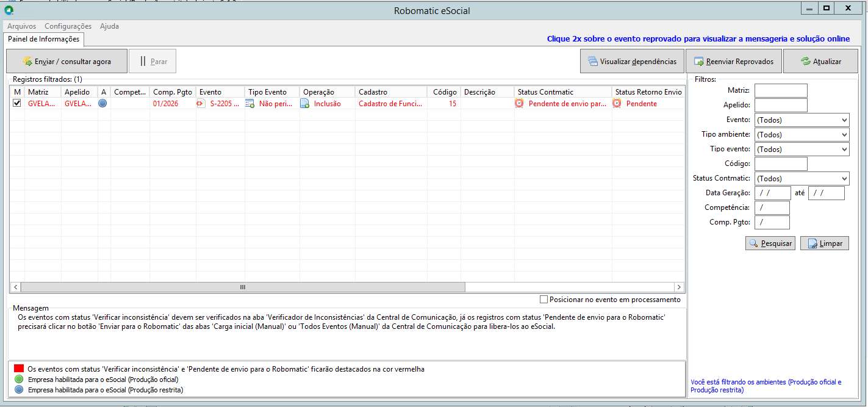The width and height of the screenshot is (868, 407).
Task: Click the Código filter input field
Action: point(781,164)
